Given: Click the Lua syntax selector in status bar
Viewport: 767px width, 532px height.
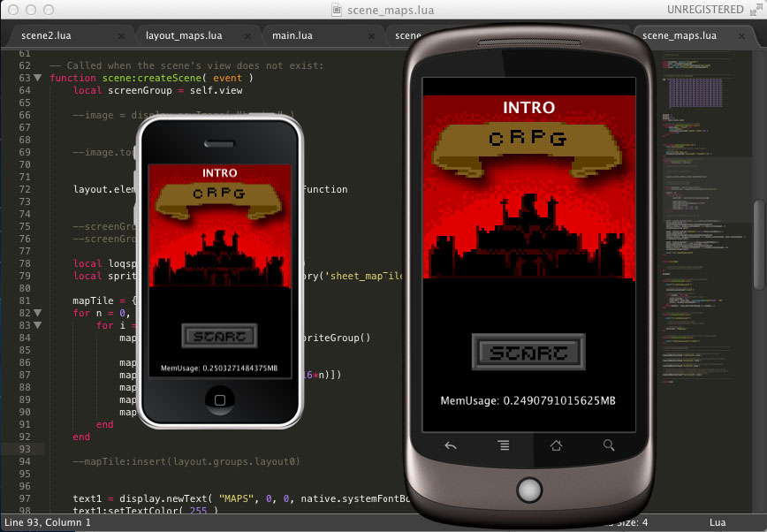Looking at the screenshot, I should coord(718,522).
